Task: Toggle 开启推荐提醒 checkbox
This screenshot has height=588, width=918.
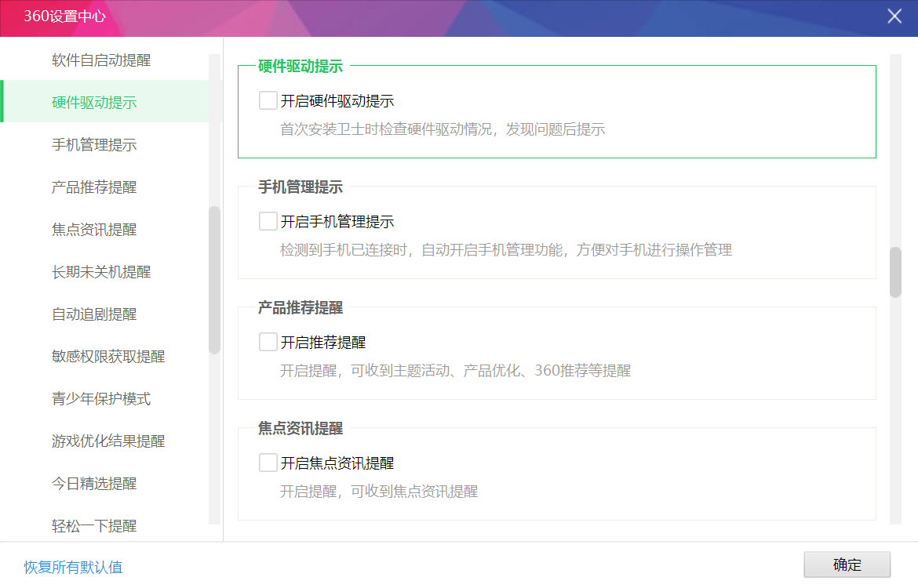Action: (x=268, y=342)
